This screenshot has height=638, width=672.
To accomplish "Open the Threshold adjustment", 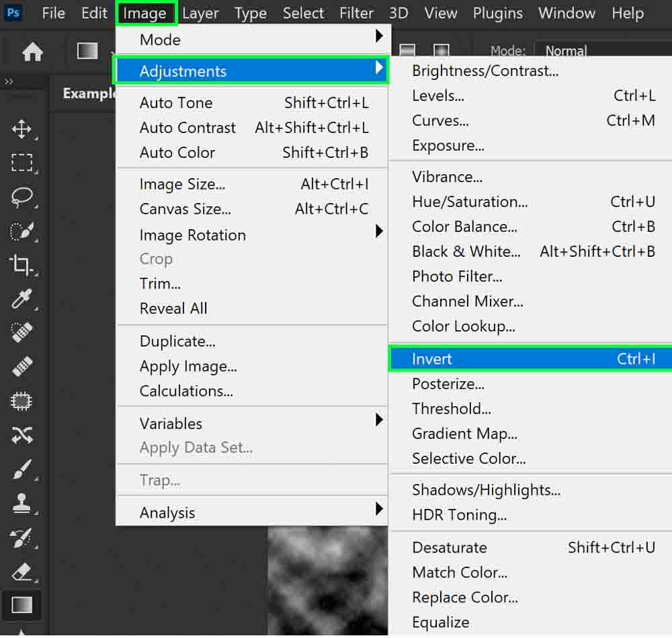I will [532, 409].
